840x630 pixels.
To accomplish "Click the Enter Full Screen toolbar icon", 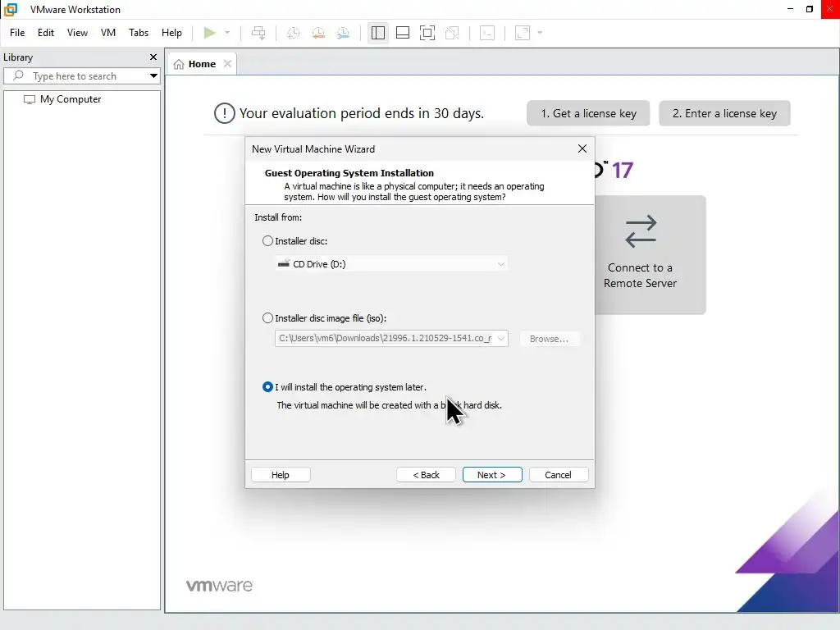I will (x=427, y=33).
